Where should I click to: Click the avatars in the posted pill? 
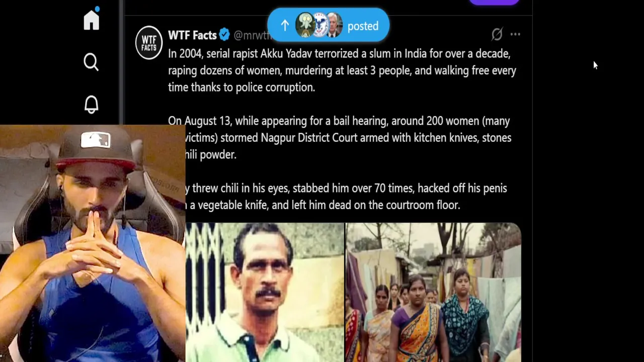pos(319,25)
